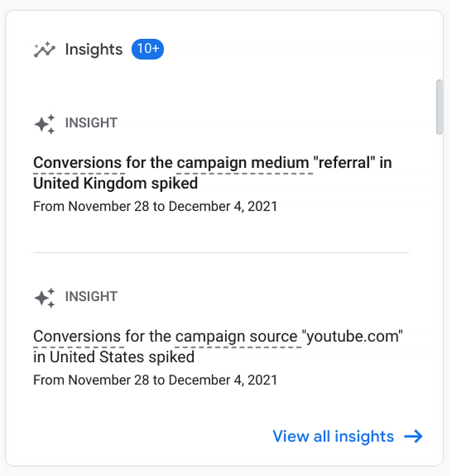Click the blue 10+ insights count badge

coord(148,49)
